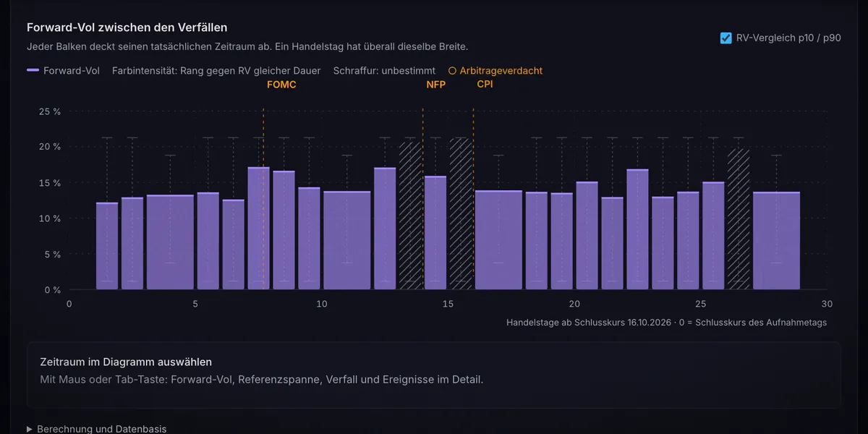
Task: Select the wide bar spanning days 10 to 12
Action: (x=347, y=240)
